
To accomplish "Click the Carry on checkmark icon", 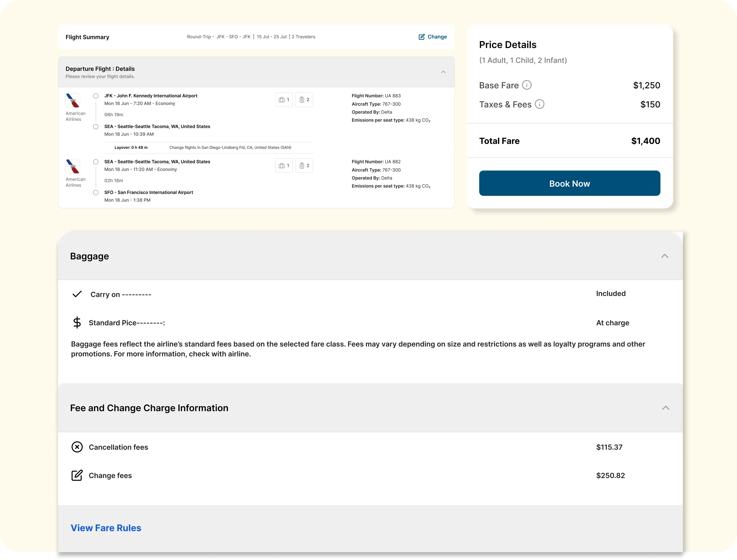I will pos(77,294).
